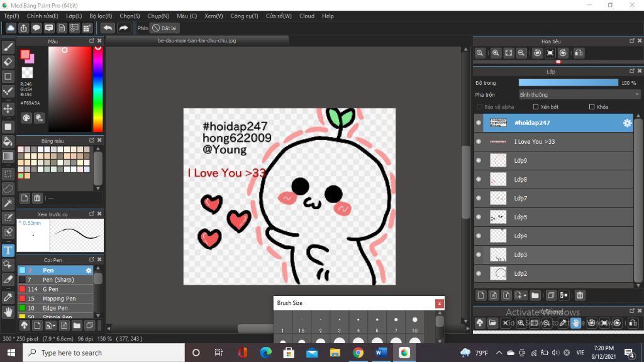Adjust the Độ trong opacity slider

[568, 83]
